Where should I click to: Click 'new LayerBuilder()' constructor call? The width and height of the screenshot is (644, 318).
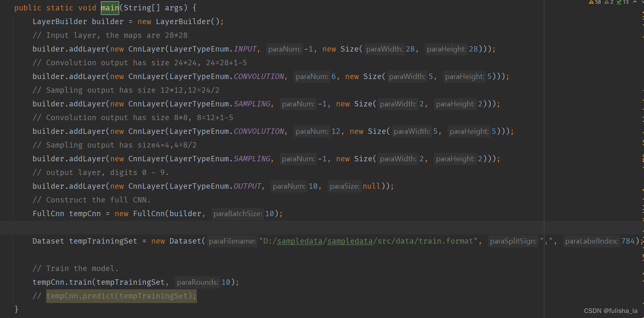[179, 22]
